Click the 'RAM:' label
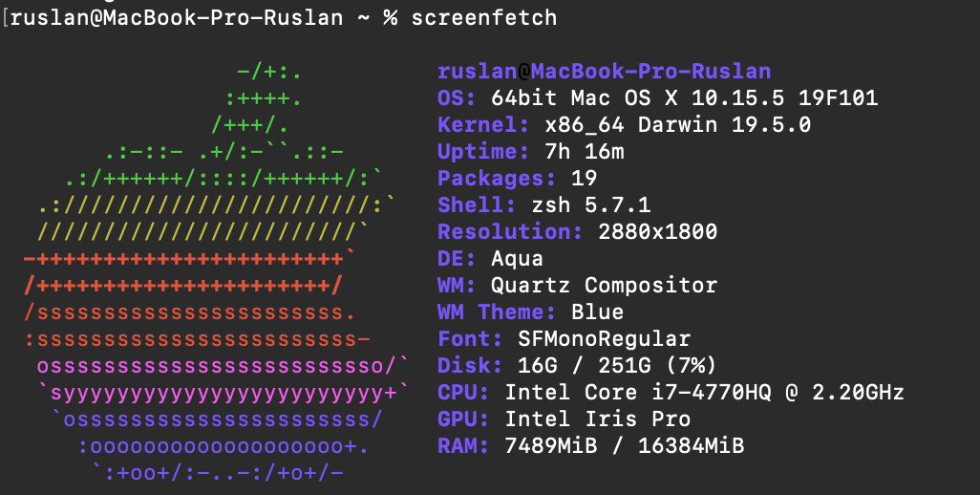Screen dimensions: 980x495 [463, 445]
